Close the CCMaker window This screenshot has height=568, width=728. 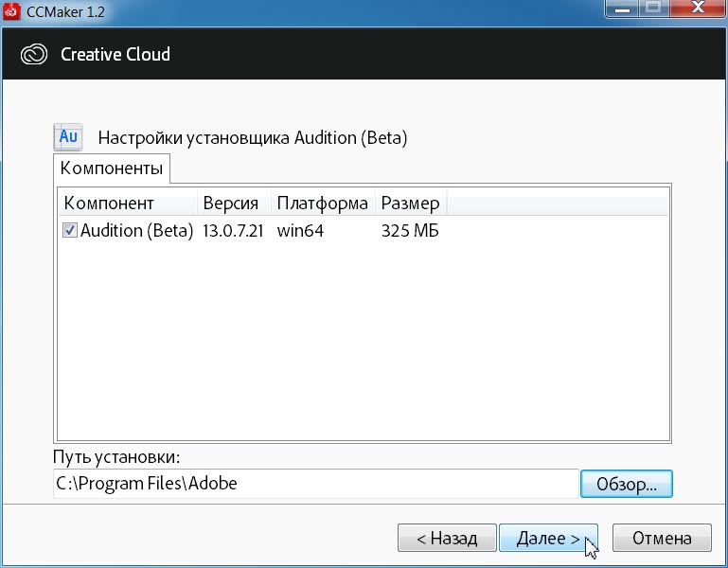pyautogui.click(x=698, y=9)
